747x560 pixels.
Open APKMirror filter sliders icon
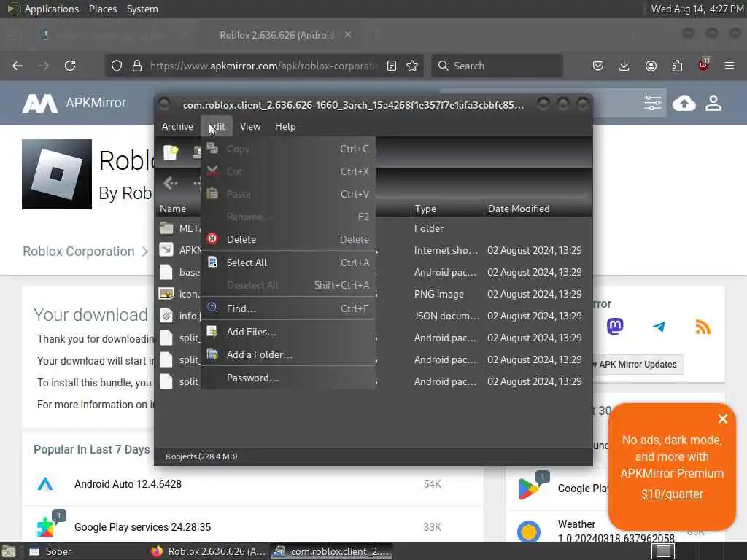(x=652, y=103)
